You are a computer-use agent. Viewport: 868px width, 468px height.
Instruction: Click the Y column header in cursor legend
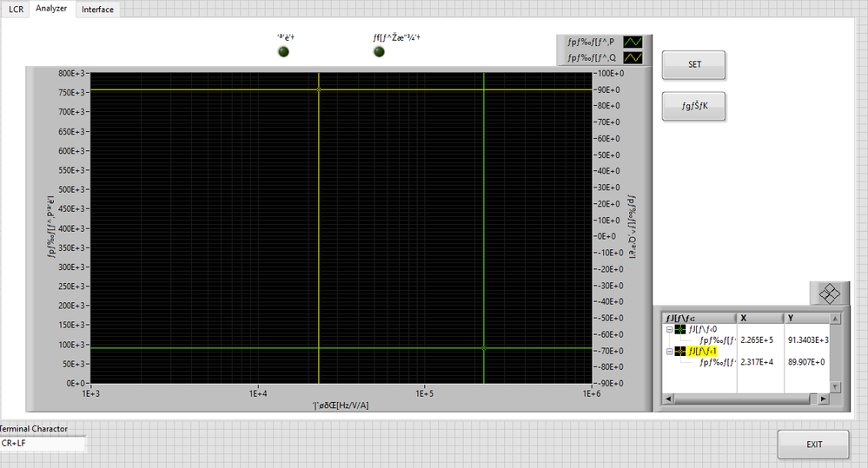[x=806, y=318]
